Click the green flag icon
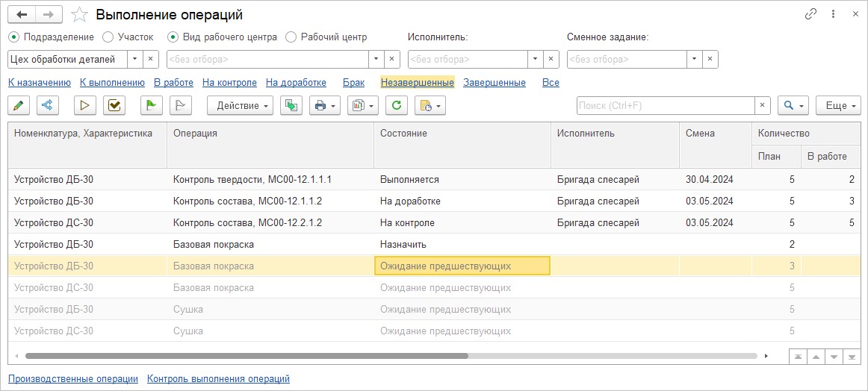The height and width of the screenshot is (391, 868). 151,106
